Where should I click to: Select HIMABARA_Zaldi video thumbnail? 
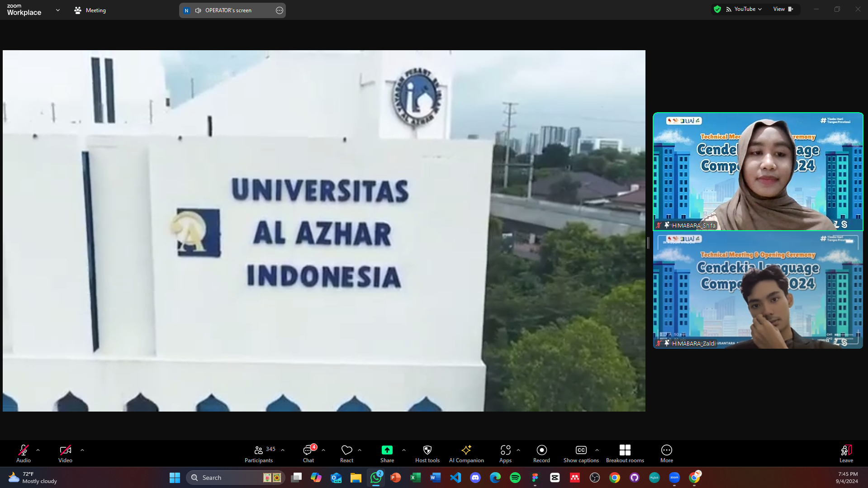click(758, 290)
